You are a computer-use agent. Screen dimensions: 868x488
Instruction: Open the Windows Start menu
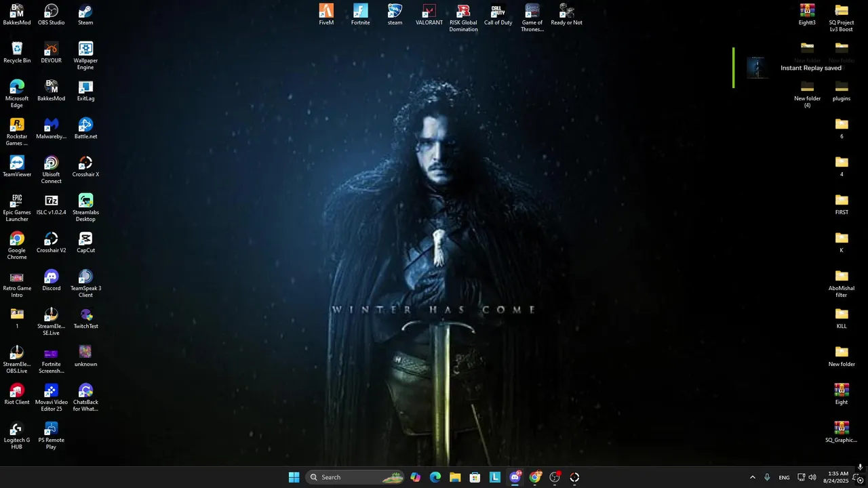click(x=294, y=477)
